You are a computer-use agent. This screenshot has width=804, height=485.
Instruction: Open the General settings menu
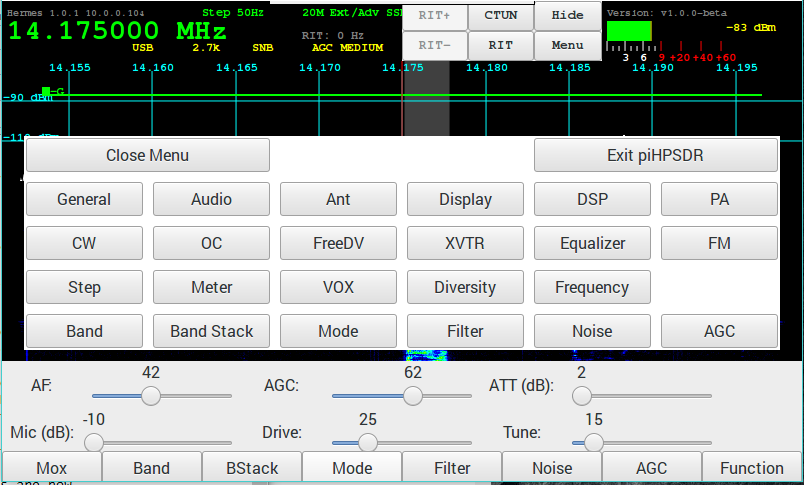pyautogui.click(x=84, y=199)
